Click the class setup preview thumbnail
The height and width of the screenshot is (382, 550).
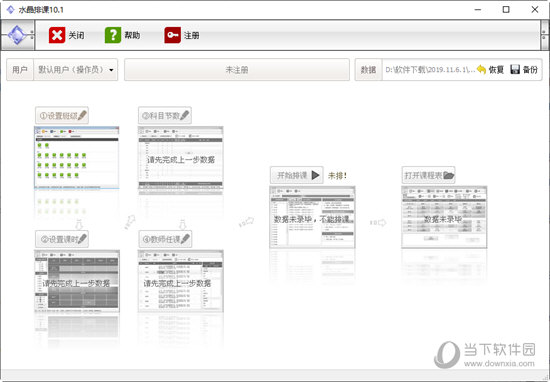click(77, 158)
